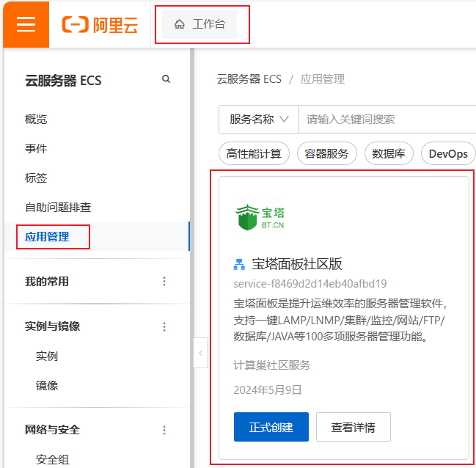Screen dimensions: 476x468
Task: Expand the 网络与安全 section header
Action: [x=52, y=430]
